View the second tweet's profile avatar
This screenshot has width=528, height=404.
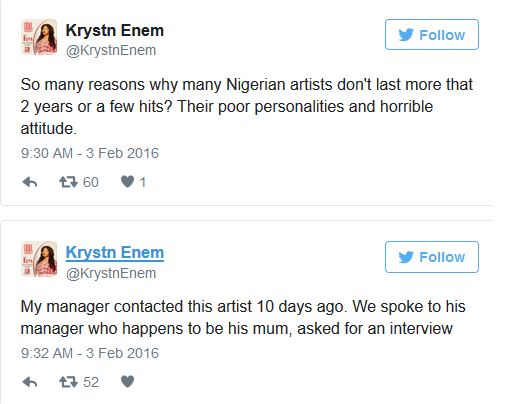pyautogui.click(x=39, y=259)
